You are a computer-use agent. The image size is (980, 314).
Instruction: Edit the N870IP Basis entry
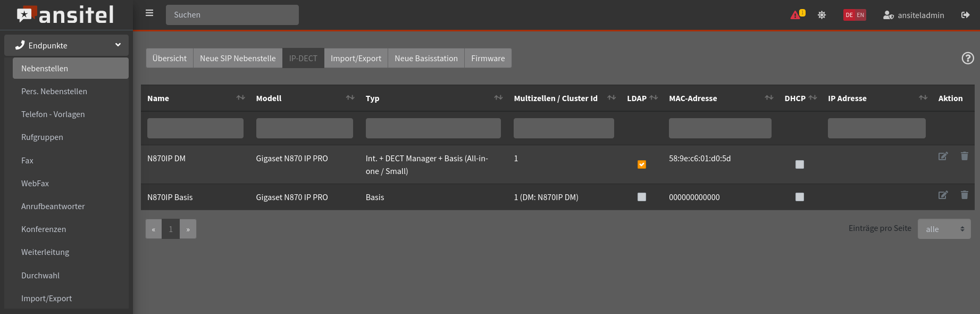(943, 195)
